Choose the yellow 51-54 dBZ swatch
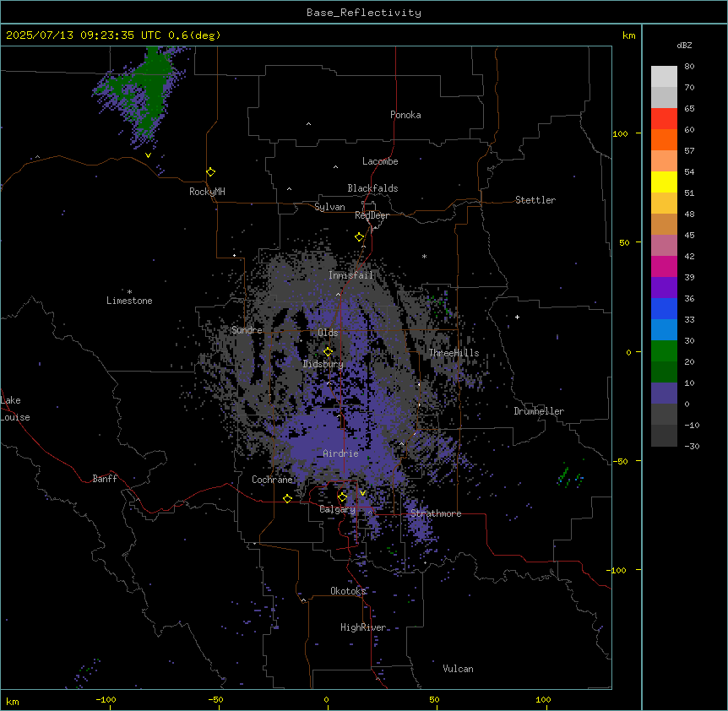 tap(664, 182)
